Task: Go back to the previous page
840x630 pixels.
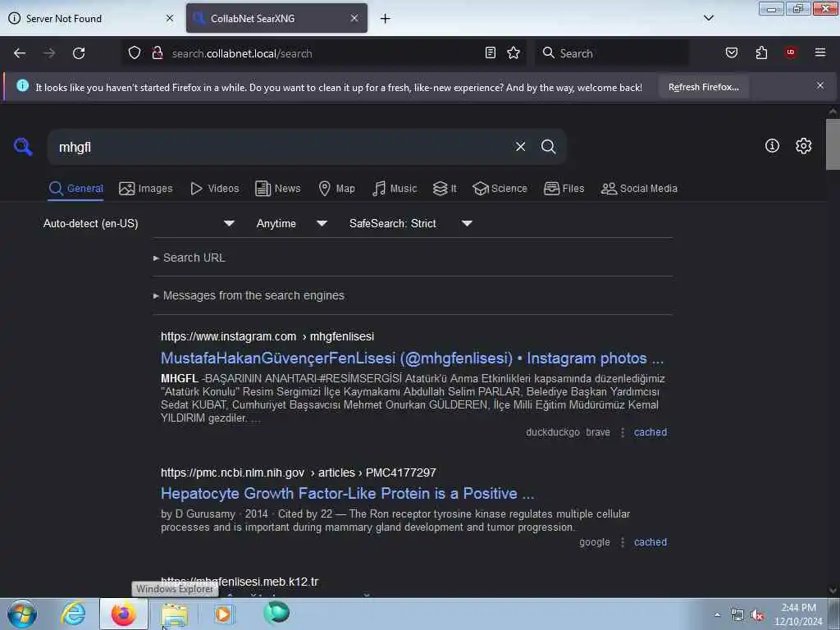Action: [x=20, y=53]
